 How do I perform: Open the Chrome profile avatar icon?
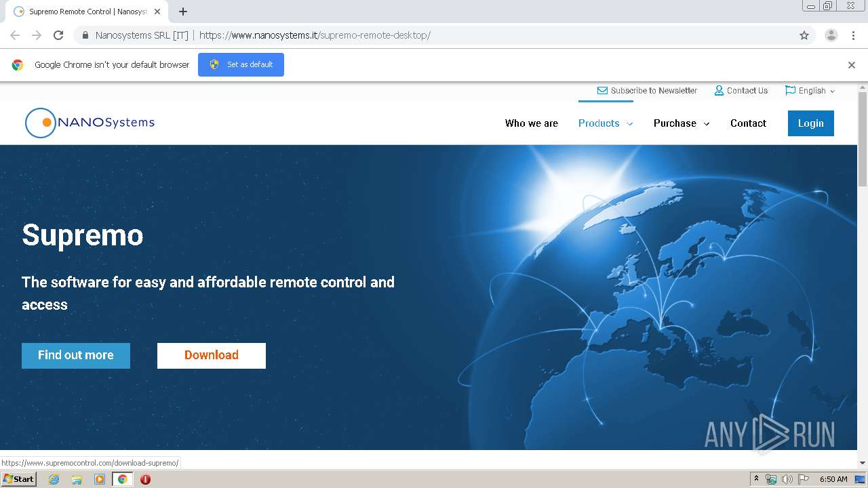(x=831, y=35)
